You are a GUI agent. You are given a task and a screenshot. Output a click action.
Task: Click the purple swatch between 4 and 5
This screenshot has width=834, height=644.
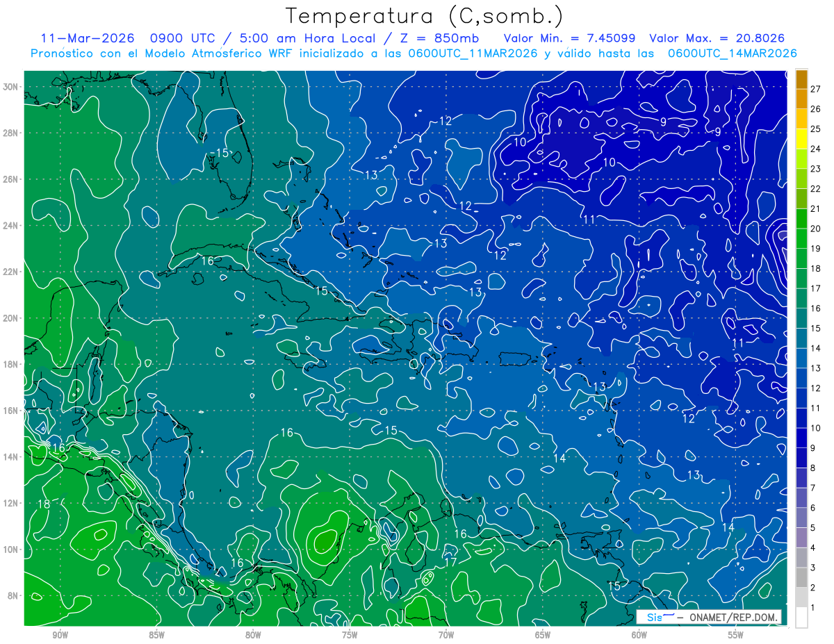point(801,538)
